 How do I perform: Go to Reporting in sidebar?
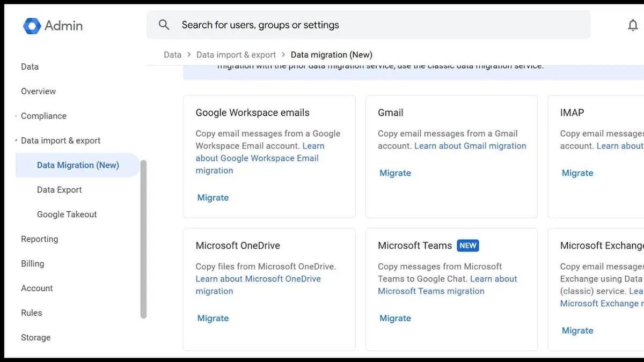[x=39, y=239]
